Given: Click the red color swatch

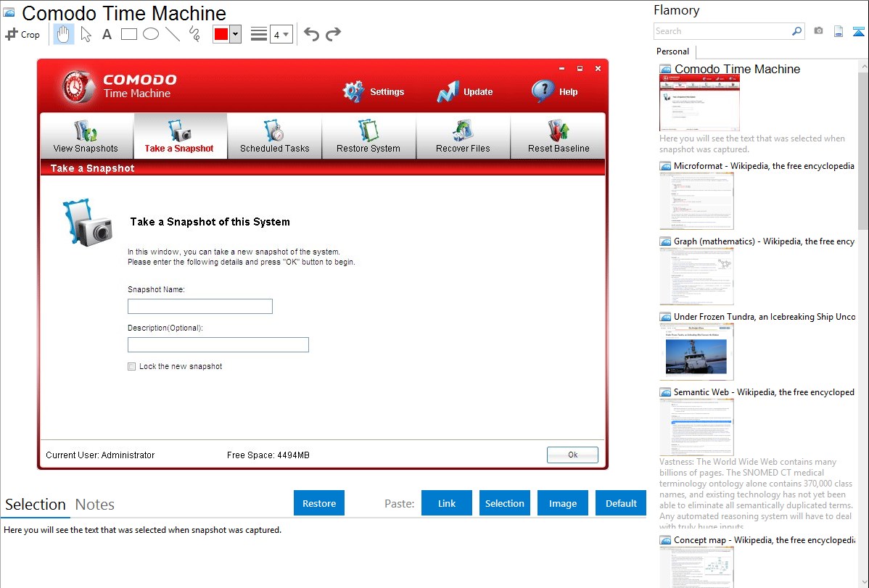Looking at the screenshot, I should tap(221, 34).
